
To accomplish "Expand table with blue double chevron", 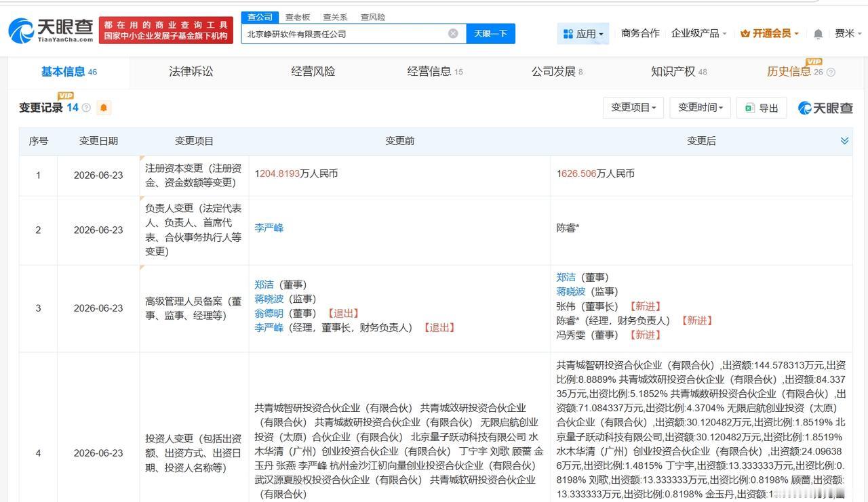I will click(x=844, y=141).
